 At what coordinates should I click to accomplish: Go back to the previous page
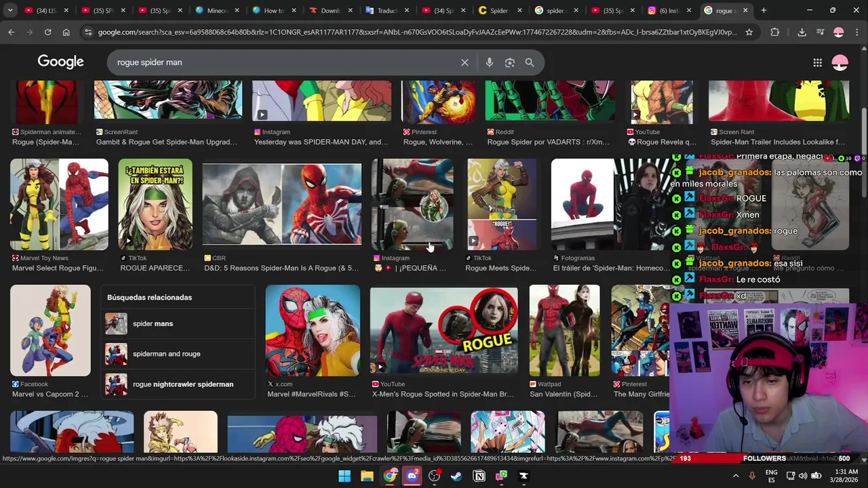[12, 32]
